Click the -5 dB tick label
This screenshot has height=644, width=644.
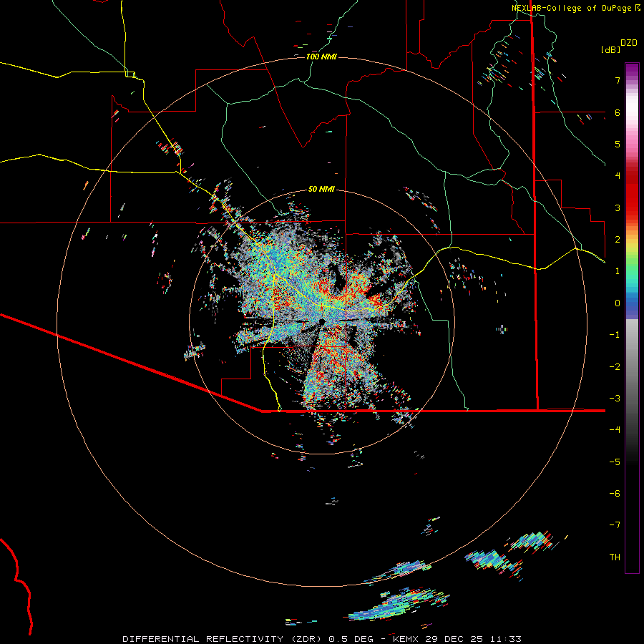click(615, 462)
